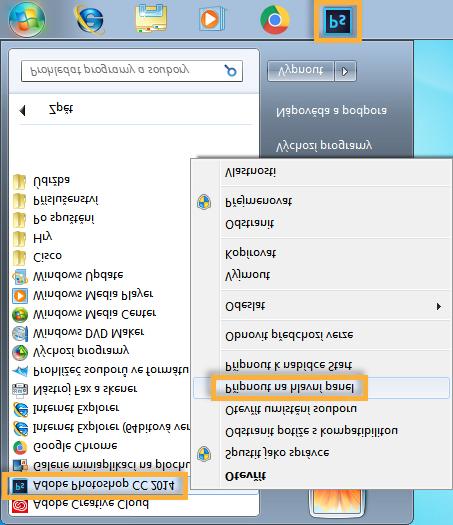Open Windows Explorer from the taskbar
This screenshot has height=525, width=453.
click(x=151, y=18)
